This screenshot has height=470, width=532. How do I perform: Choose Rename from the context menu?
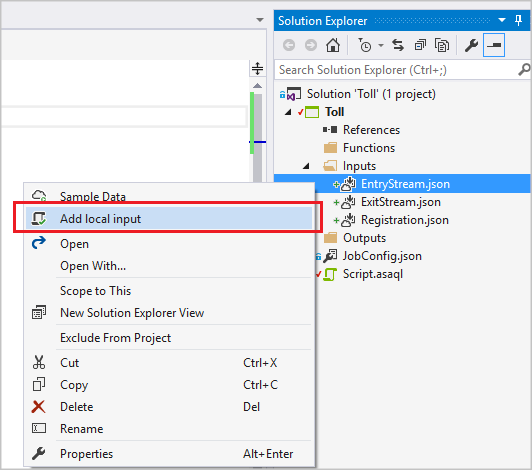pyautogui.click(x=169, y=429)
